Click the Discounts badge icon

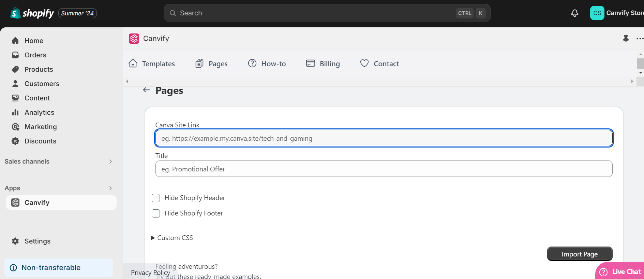15,141
